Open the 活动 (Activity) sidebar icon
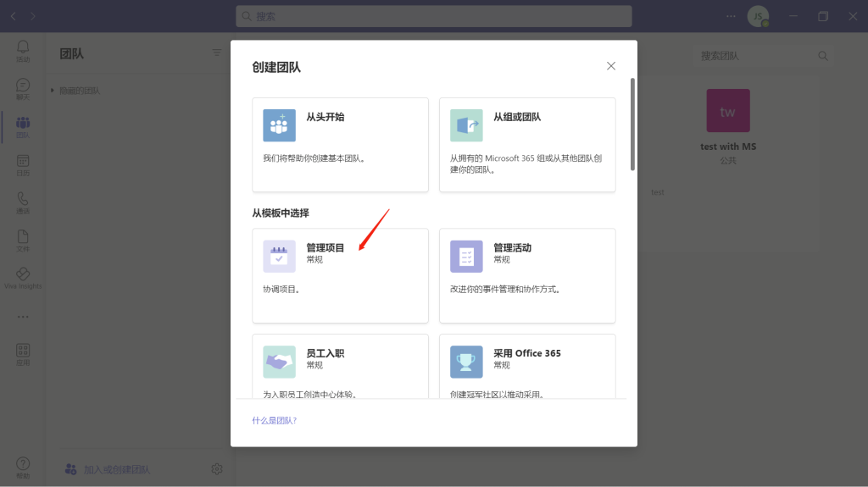This screenshot has height=487, width=868. pos(23,51)
